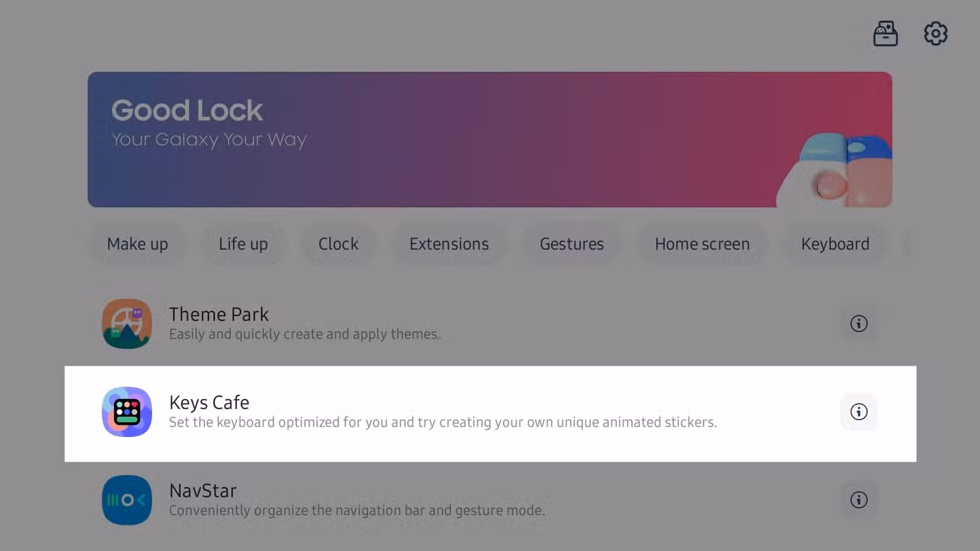980x551 pixels.
Task: Open the Theme Park title
Action: click(x=219, y=314)
